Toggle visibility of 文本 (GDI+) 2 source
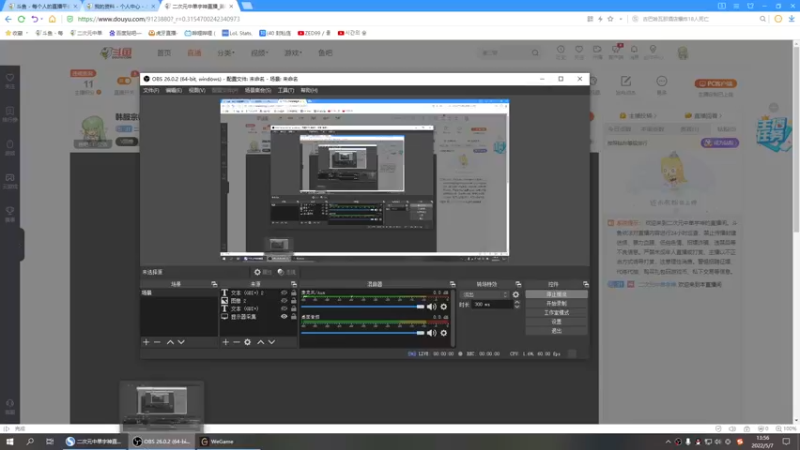Screen dimensions: 800x450 [x=284, y=293]
